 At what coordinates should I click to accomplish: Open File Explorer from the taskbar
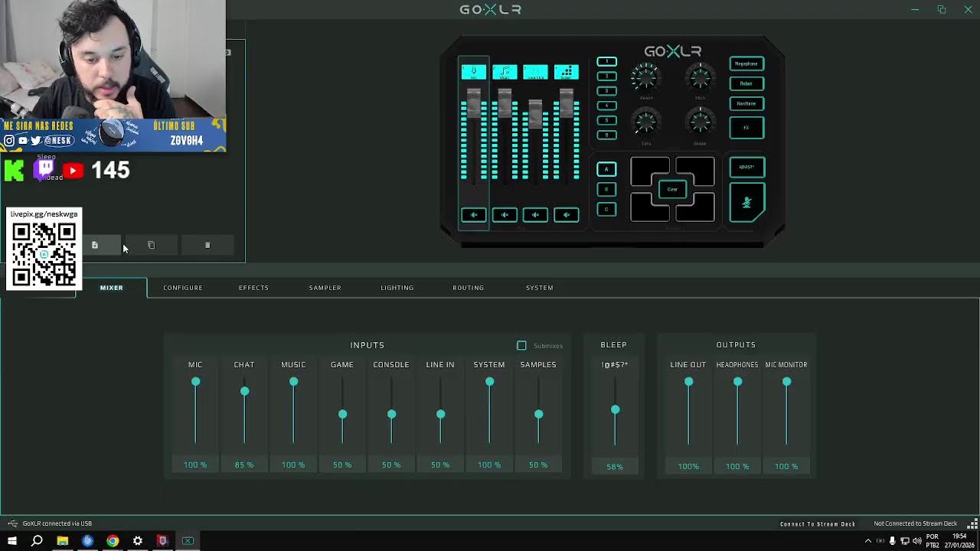tap(62, 541)
